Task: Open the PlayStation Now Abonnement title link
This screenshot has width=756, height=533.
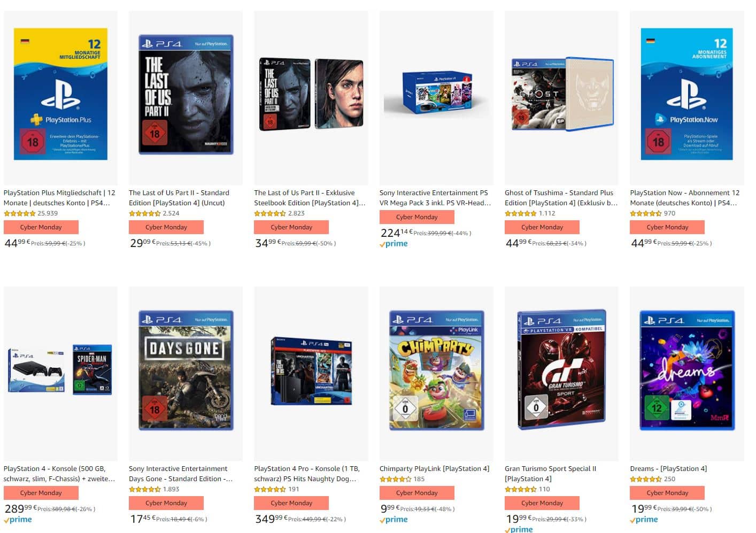Action: pyautogui.click(x=684, y=198)
